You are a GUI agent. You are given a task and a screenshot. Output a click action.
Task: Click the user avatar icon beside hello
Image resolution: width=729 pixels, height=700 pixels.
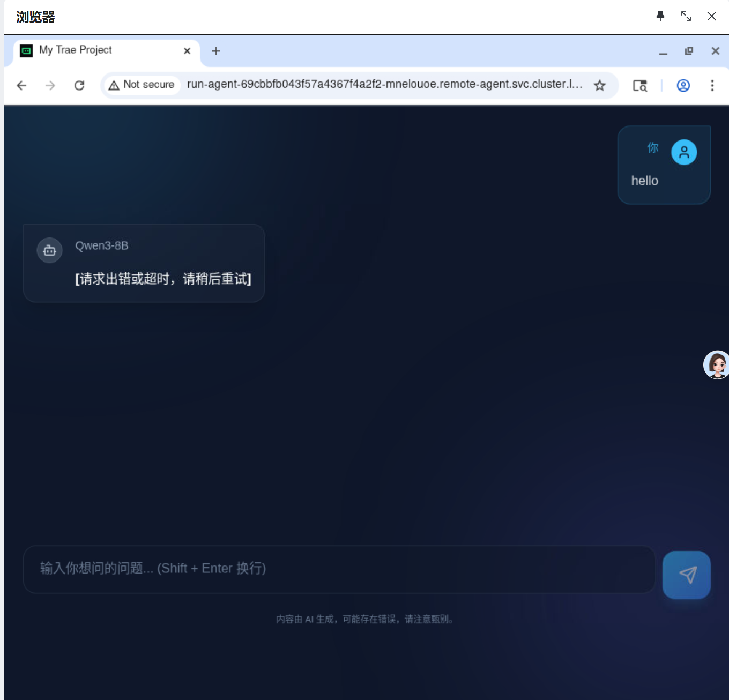coord(684,152)
